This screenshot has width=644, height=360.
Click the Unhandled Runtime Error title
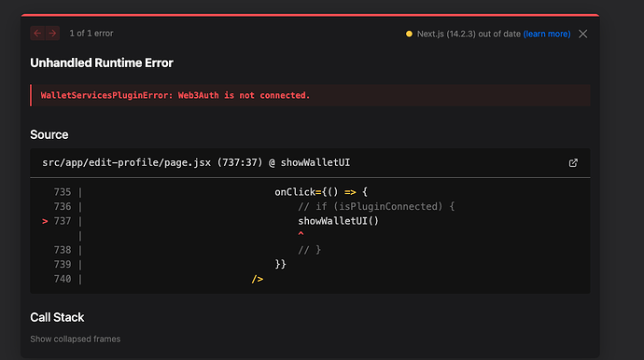[102, 62]
